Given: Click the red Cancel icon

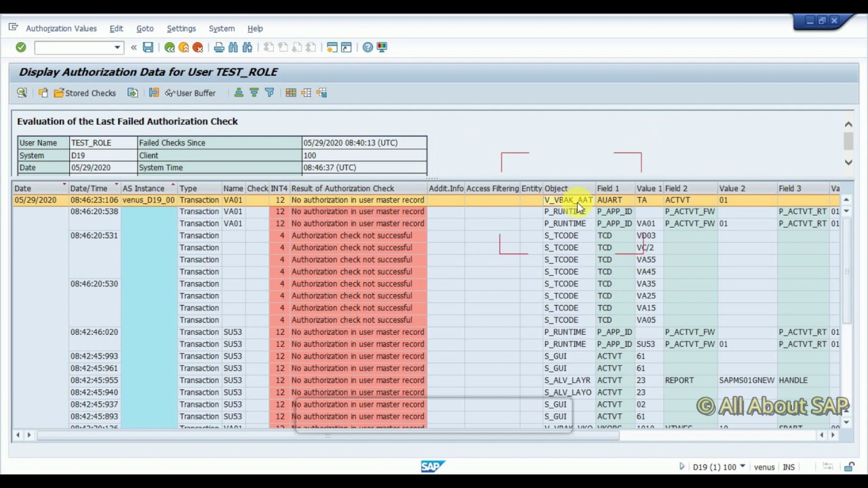Looking at the screenshot, I should point(197,47).
